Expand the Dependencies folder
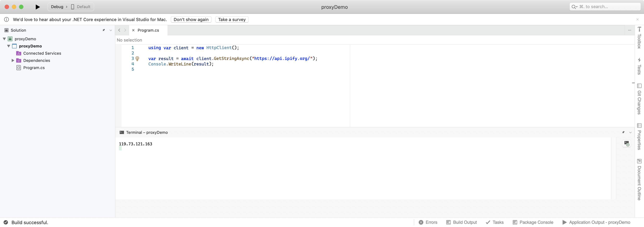 click(x=13, y=61)
